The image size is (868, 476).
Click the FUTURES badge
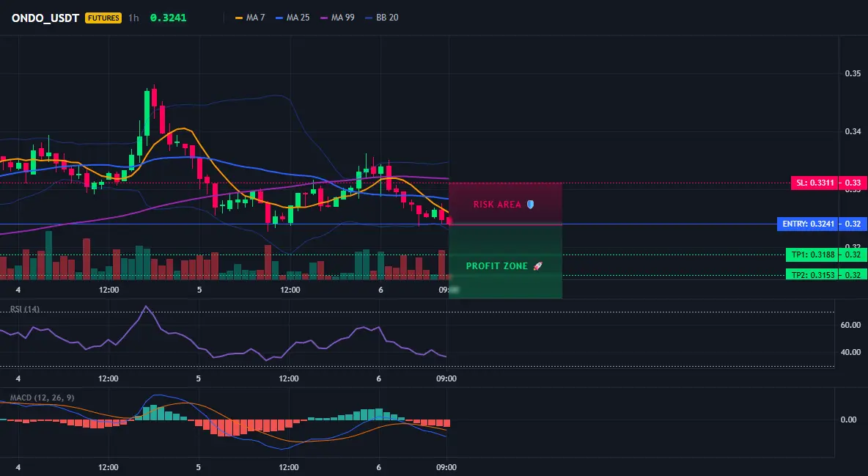click(x=103, y=18)
